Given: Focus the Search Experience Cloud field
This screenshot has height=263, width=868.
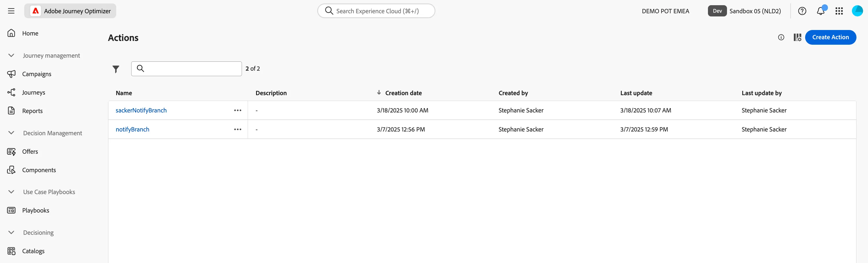Looking at the screenshot, I should 376,11.
